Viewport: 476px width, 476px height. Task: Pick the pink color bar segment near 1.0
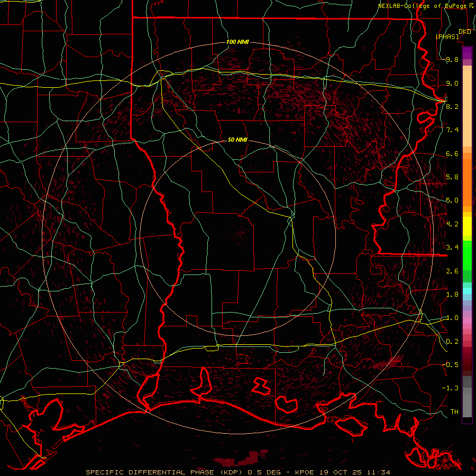click(x=467, y=321)
